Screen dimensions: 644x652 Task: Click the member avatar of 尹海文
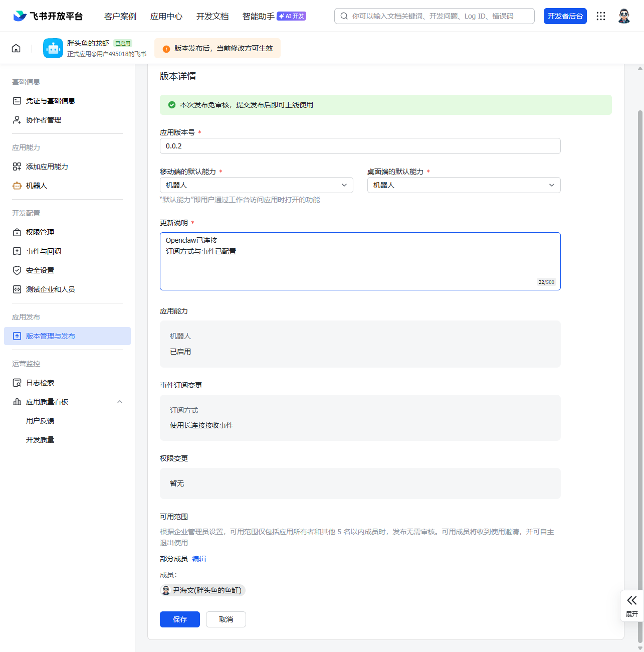pos(166,590)
